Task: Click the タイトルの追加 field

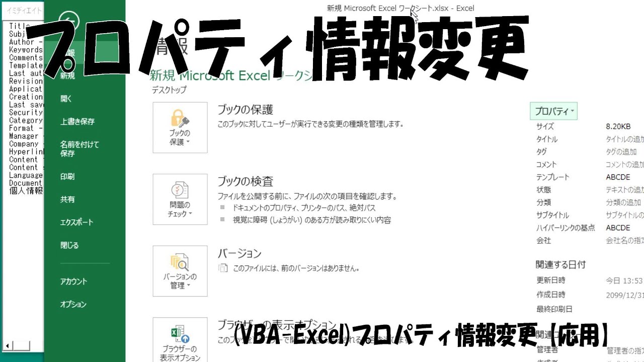Action: click(x=625, y=139)
